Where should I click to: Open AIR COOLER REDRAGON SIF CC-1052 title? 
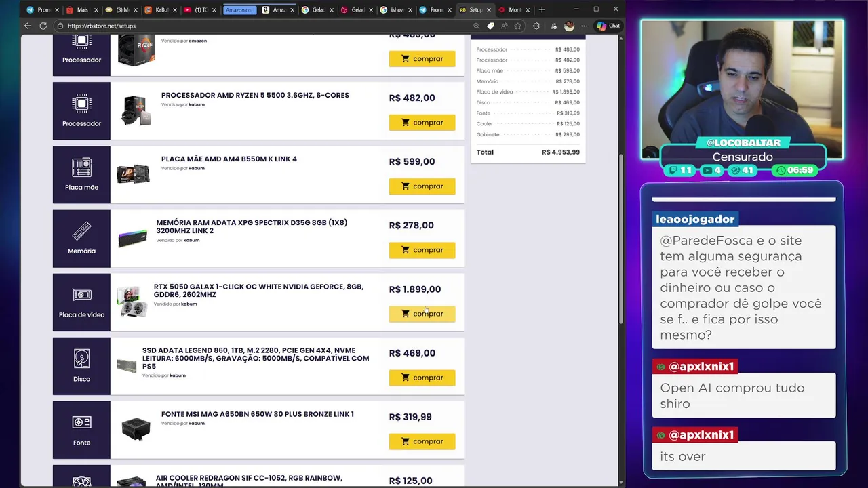(x=249, y=481)
